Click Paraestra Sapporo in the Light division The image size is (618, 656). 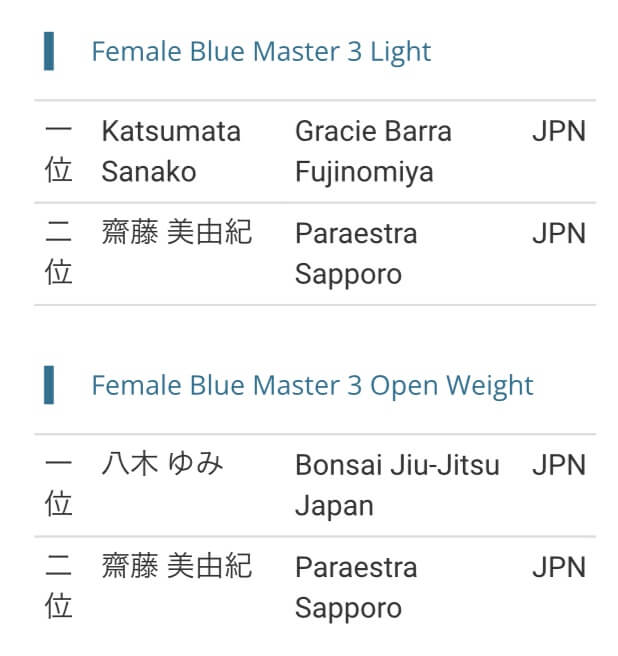point(356,254)
